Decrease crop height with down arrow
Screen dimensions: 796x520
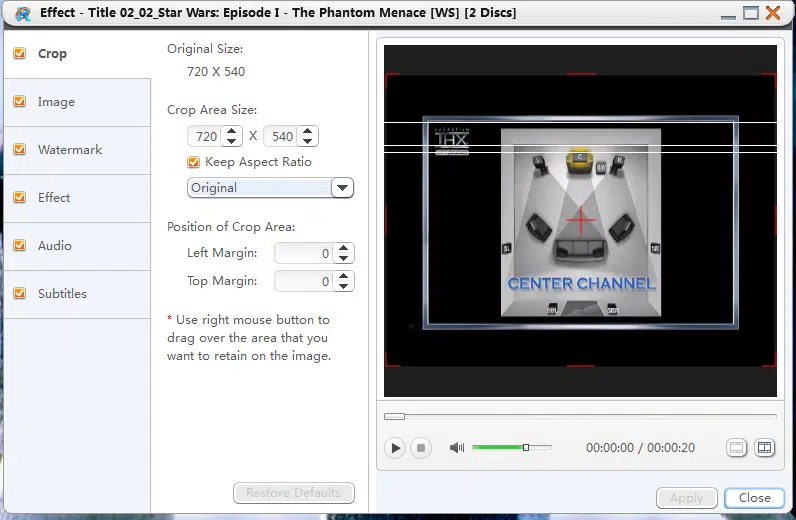(x=308, y=141)
